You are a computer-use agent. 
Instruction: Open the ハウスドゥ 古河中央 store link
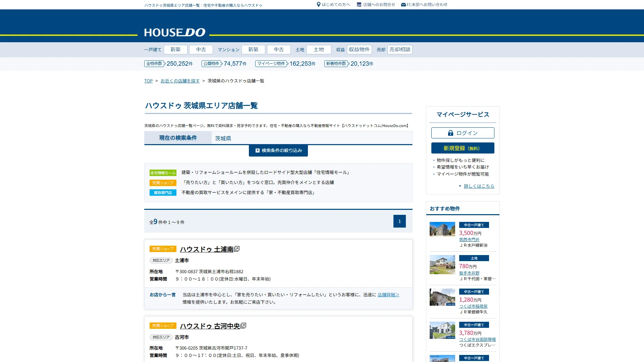point(210,326)
